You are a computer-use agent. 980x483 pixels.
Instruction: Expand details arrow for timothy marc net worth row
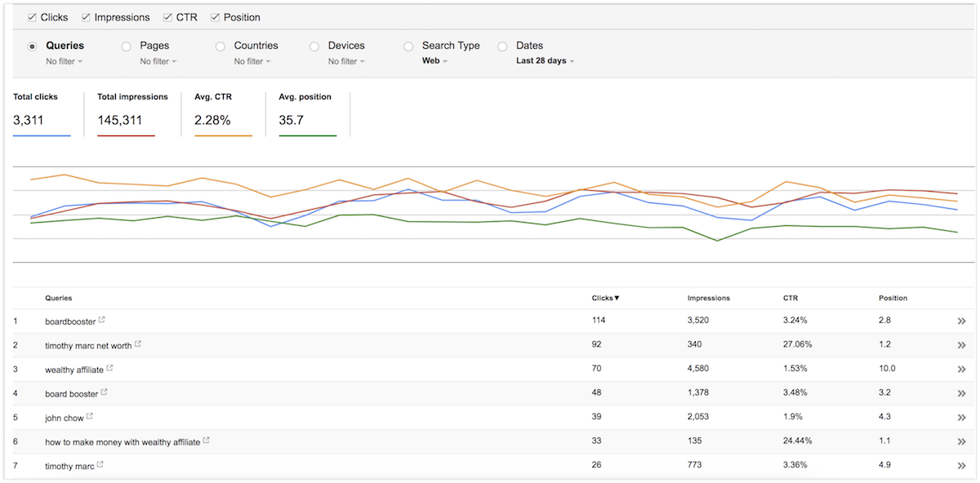(x=961, y=345)
